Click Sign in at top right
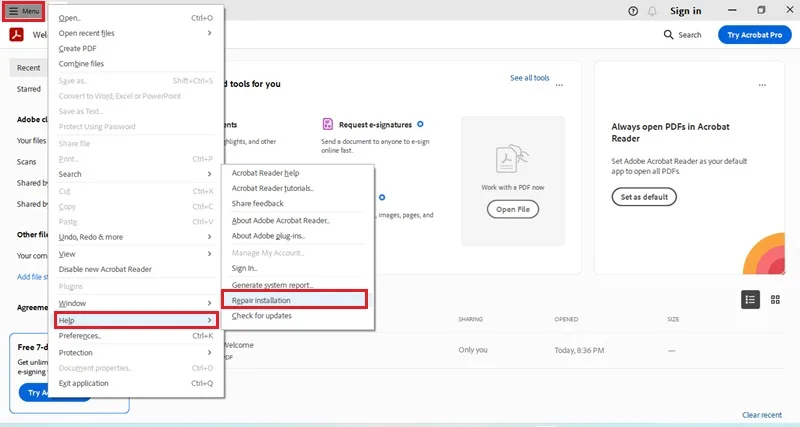 point(686,11)
